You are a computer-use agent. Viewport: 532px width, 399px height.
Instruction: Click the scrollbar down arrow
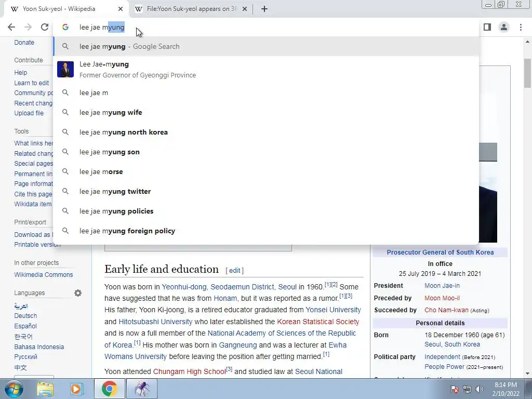[x=528, y=374]
